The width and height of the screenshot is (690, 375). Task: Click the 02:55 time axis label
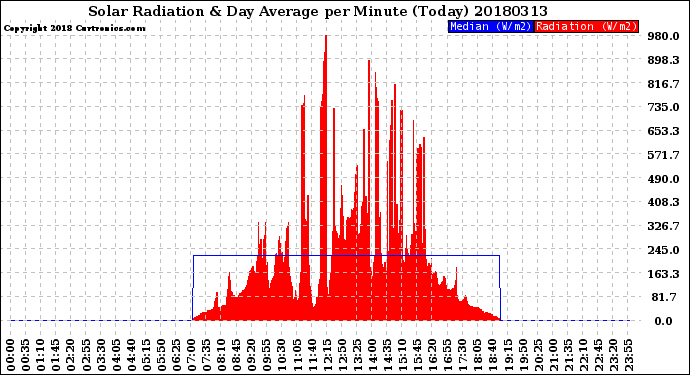[86, 355]
